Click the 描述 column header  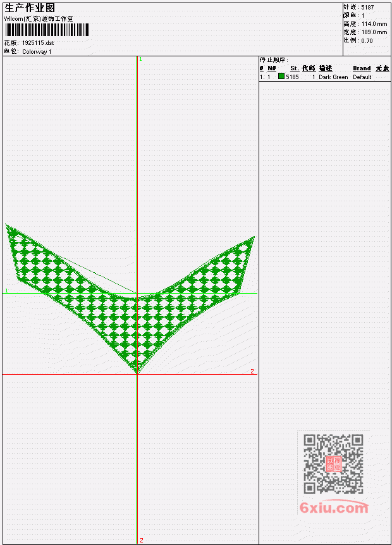click(x=326, y=68)
